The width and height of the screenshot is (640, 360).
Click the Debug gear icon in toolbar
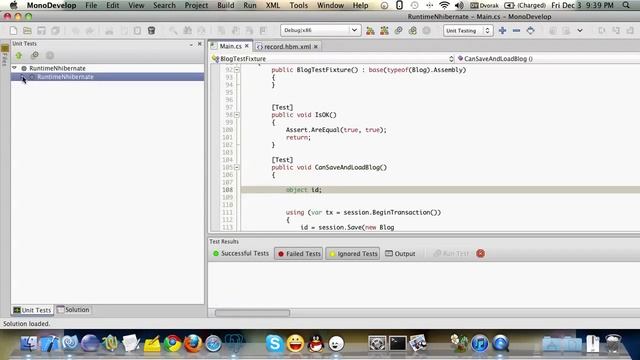click(413, 31)
